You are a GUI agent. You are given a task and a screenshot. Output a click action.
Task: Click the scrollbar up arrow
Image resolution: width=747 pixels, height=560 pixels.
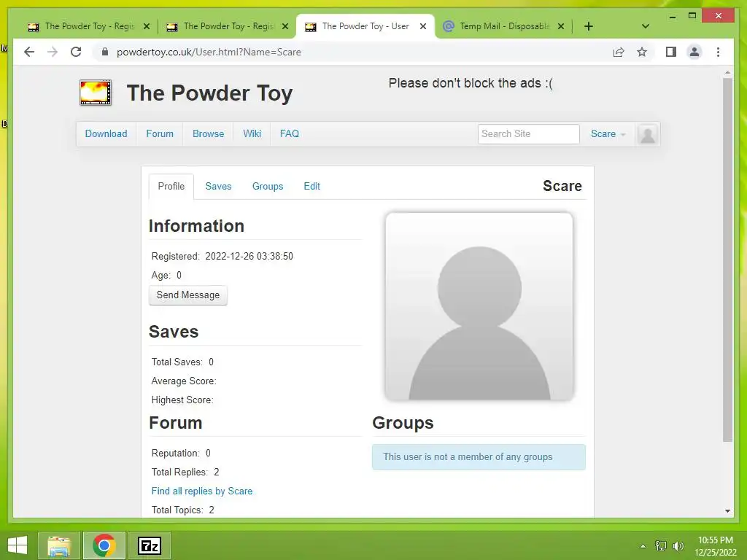[727, 72]
